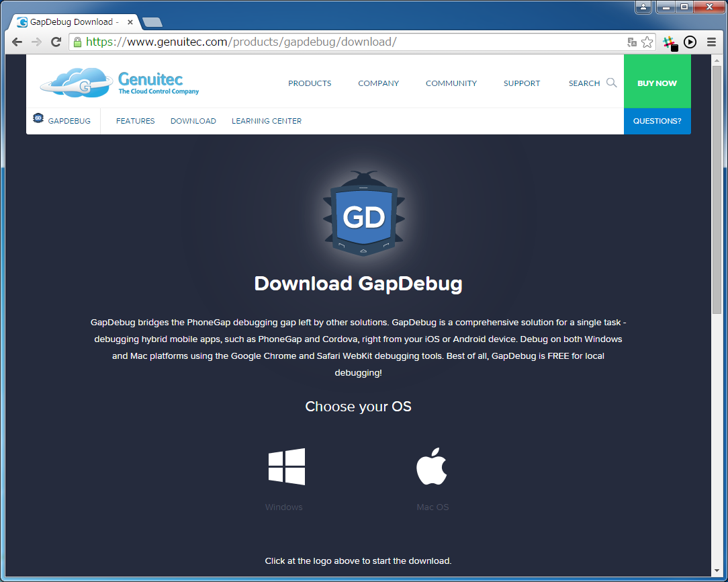The height and width of the screenshot is (582, 728).
Task: Open the SUPPORT navigation menu
Action: (x=522, y=83)
